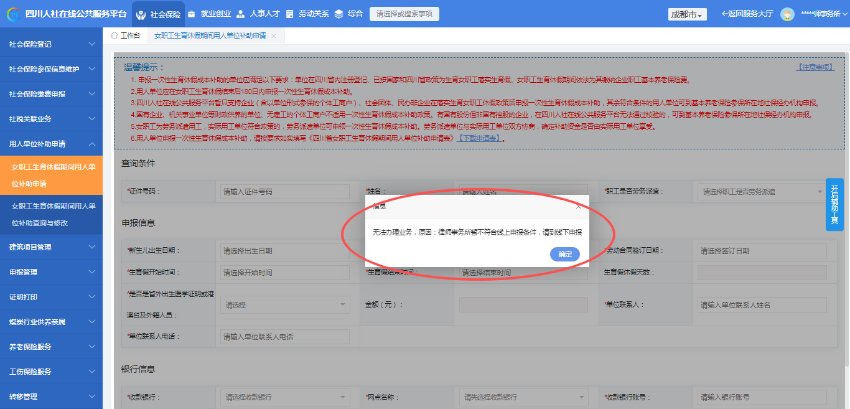
Task: Click the briefcase icon for 就业创业
Action: tap(191, 15)
